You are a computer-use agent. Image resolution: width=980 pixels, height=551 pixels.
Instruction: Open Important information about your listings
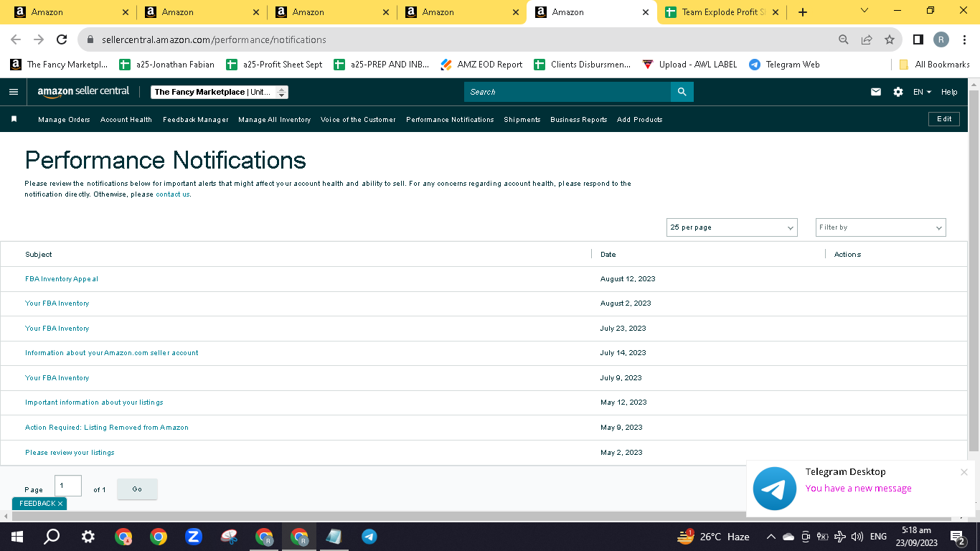click(x=94, y=402)
